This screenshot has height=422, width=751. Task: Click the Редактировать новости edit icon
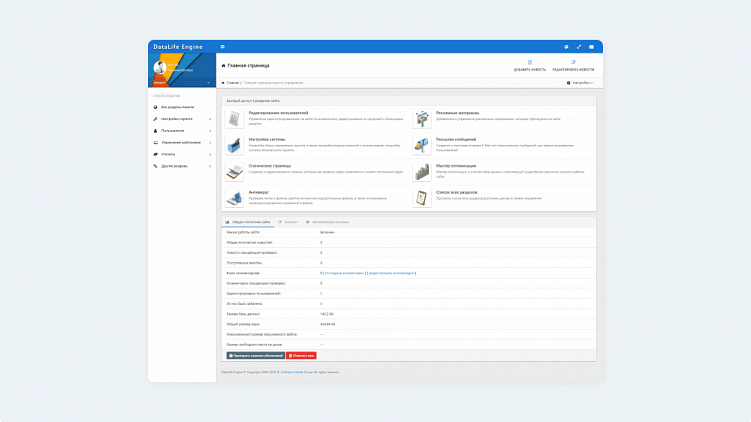click(x=573, y=62)
